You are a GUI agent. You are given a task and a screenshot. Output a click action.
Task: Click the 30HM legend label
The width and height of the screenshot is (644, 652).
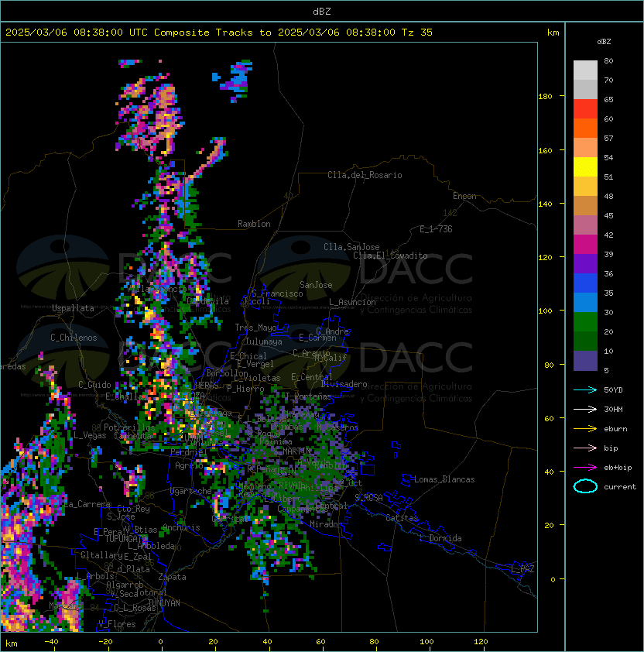(x=613, y=409)
